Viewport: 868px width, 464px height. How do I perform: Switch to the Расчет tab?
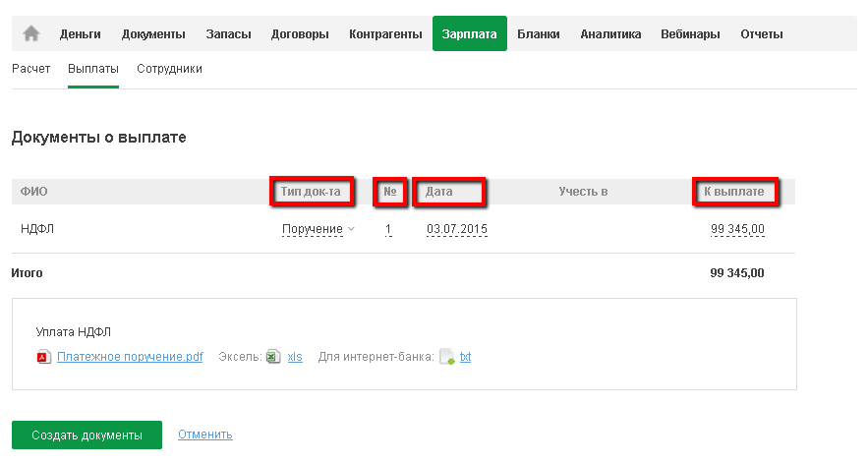point(31,69)
